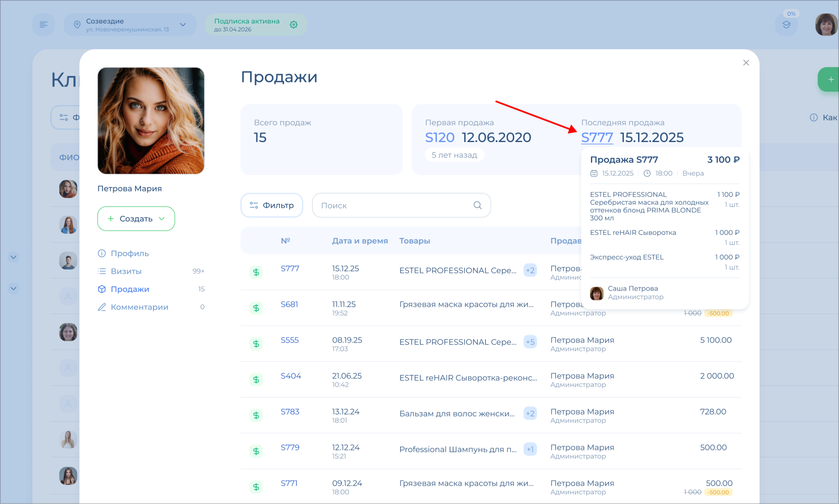Open the Визиты section
The width and height of the screenshot is (839, 504).
click(126, 271)
